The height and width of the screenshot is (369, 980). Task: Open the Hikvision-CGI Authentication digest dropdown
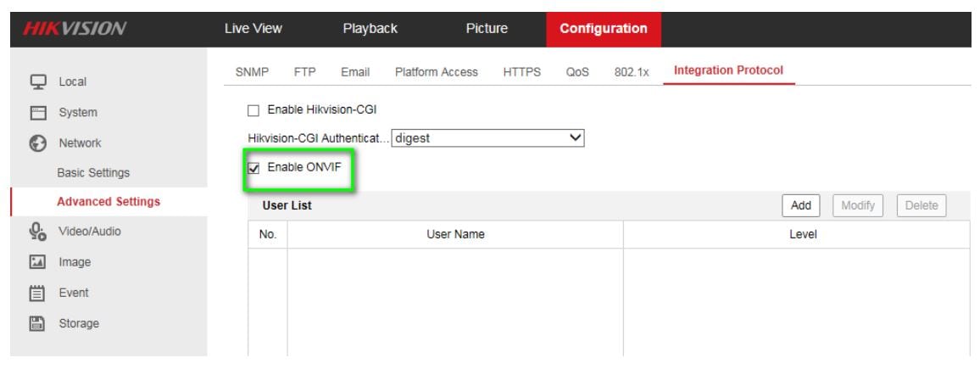pos(489,138)
